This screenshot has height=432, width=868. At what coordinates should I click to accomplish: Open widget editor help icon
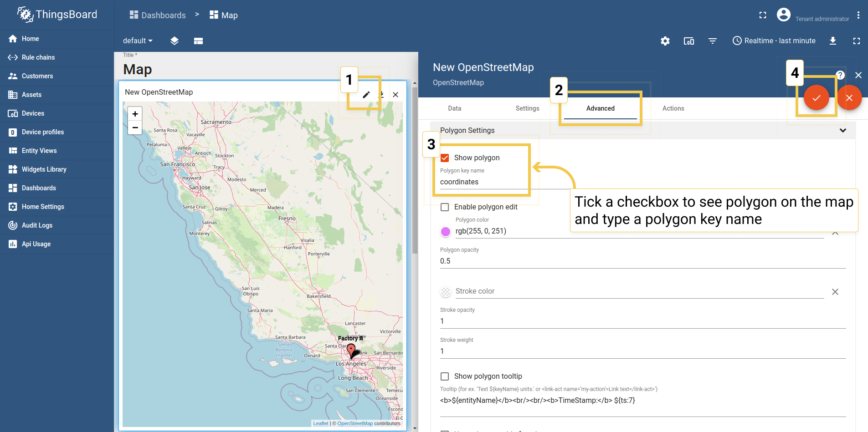pos(841,75)
